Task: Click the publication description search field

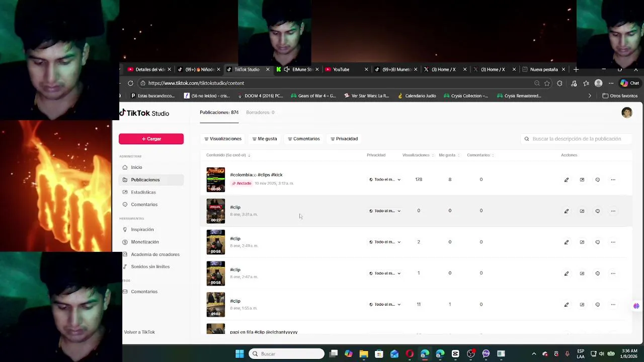Action: coord(576,139)
